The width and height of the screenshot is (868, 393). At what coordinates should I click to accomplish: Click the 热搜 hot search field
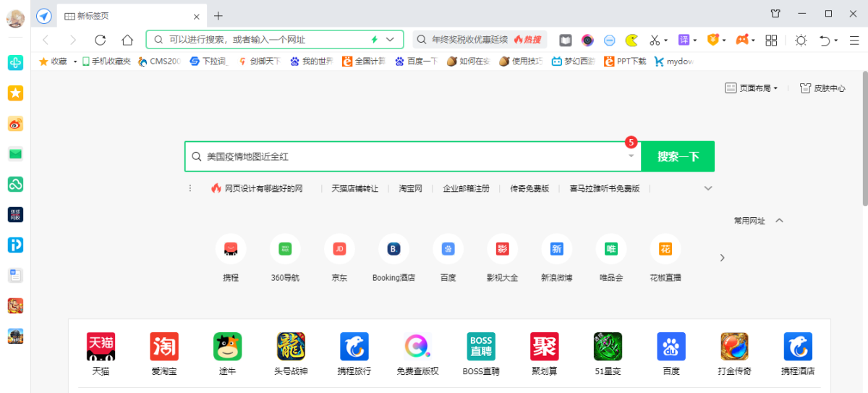pyautogui.click(x=480, y=40)
